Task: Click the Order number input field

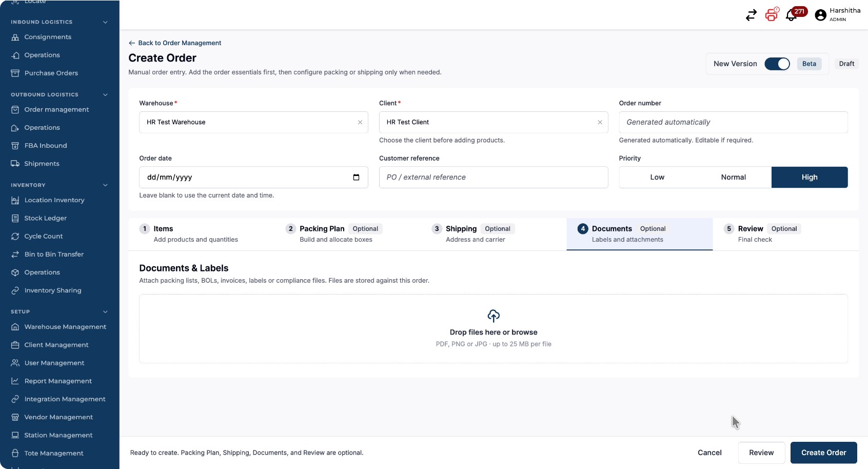Action: 734,122
